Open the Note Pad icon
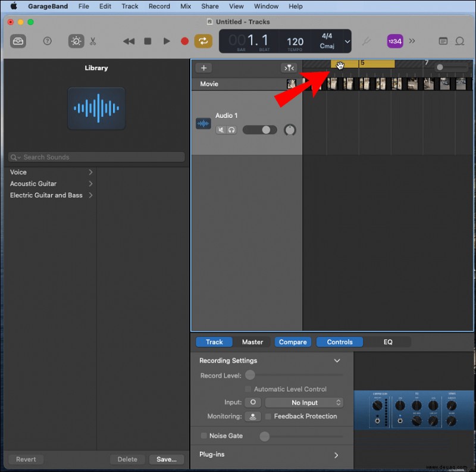 [443, 41]
